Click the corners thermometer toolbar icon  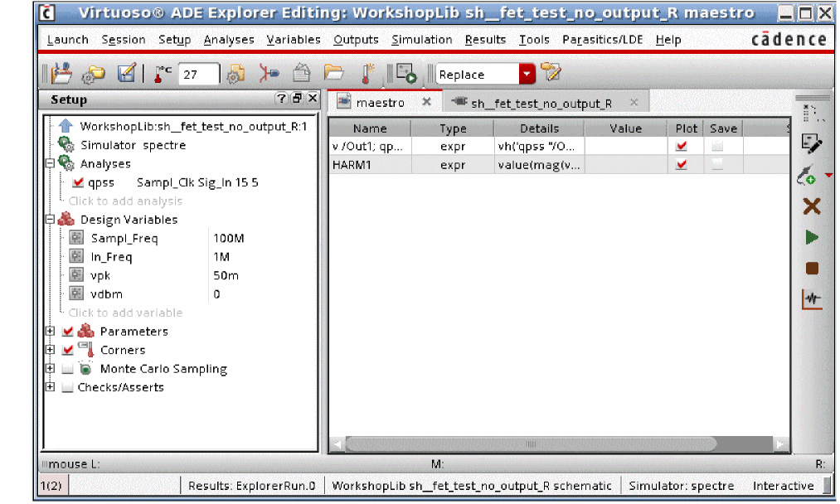367,74
